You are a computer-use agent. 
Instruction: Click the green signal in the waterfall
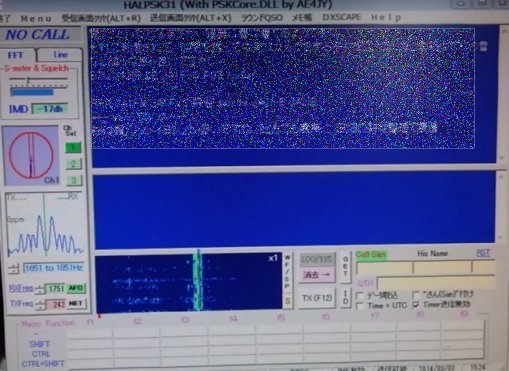pyautogui.click(x=198, y=282)
